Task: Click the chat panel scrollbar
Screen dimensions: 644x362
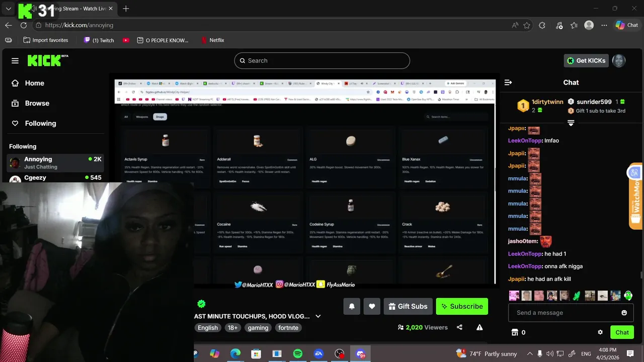Action: [641, 275]
